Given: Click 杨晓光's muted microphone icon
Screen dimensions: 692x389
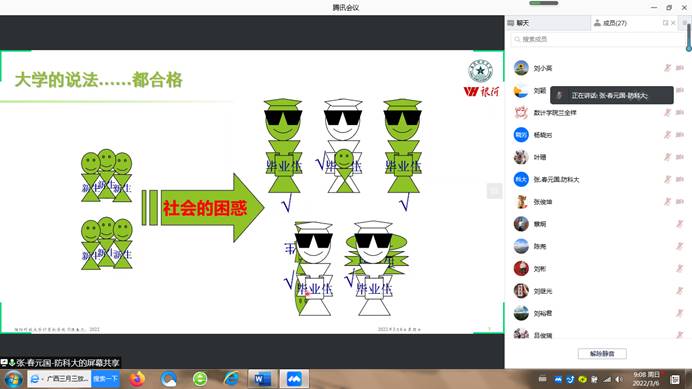Looking at the screenshot, I should pos(667,135).
